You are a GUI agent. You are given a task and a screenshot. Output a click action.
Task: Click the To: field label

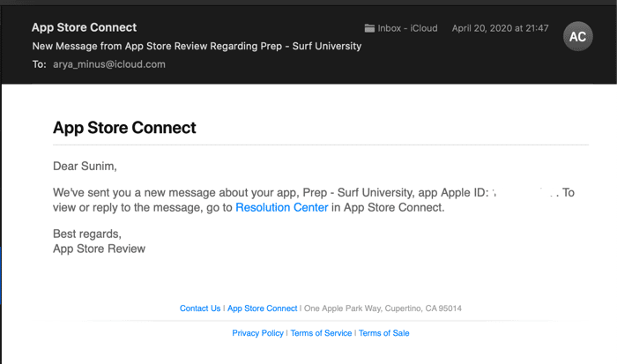[x=40, y=64]
